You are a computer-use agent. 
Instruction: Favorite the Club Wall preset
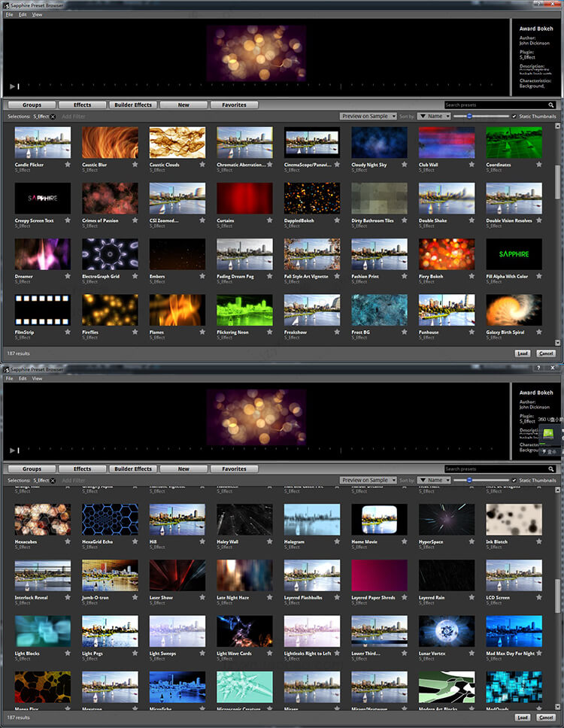pos(472,165)
